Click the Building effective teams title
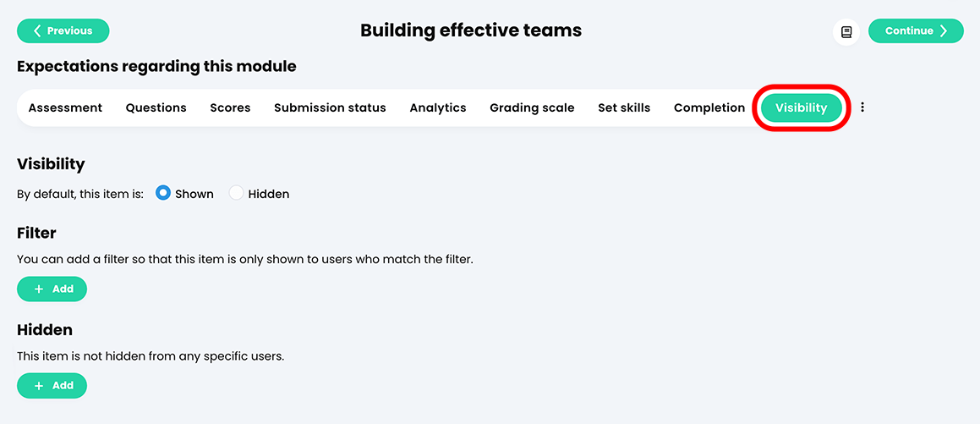This screenshot has width=980, height=424. [x=471, y=31]
